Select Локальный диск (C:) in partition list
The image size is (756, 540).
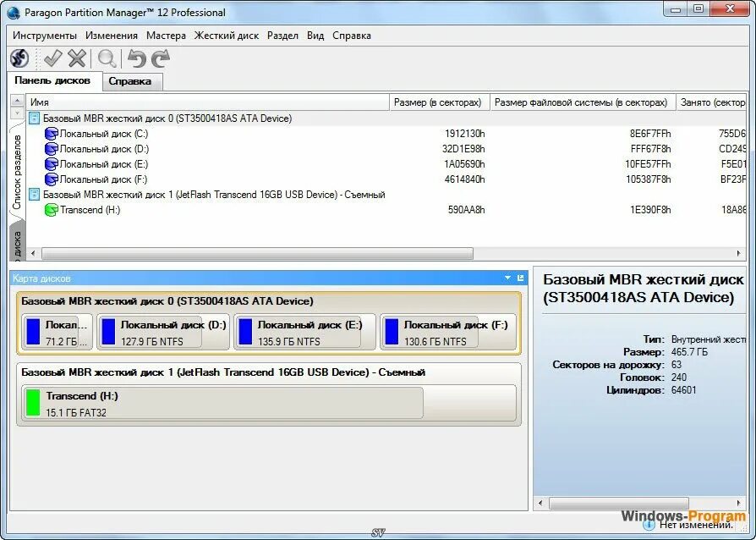104,134
